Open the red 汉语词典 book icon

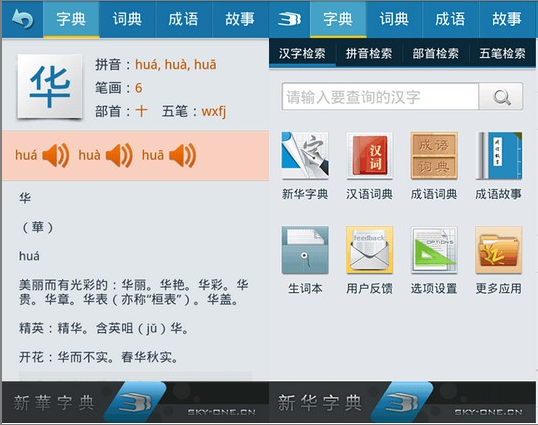tap(370, 155)
